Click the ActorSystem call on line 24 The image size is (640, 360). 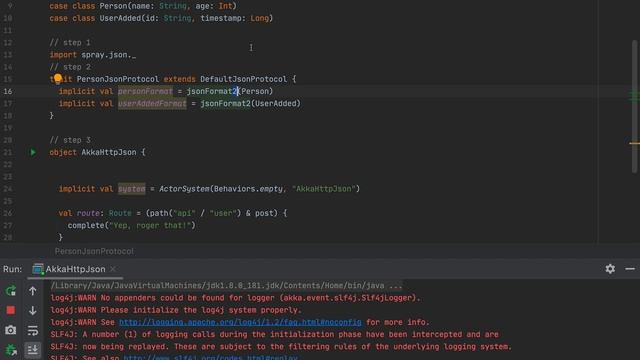tap(184, 189)
